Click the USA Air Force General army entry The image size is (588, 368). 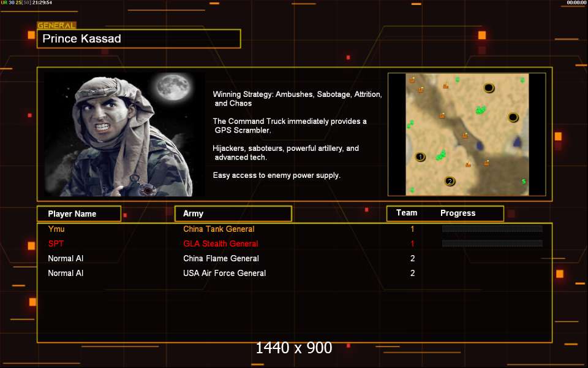[224, 273]
